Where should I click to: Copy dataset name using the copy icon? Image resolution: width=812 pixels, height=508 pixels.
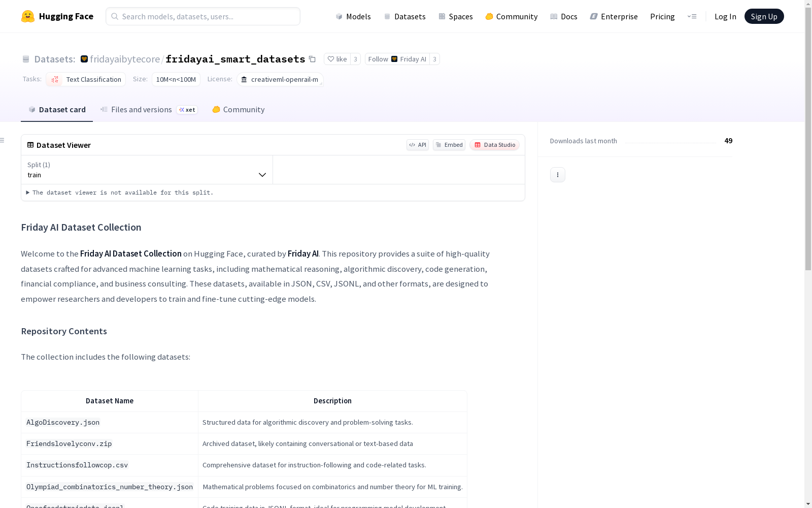pyautogui.click(x=312, y=59)
